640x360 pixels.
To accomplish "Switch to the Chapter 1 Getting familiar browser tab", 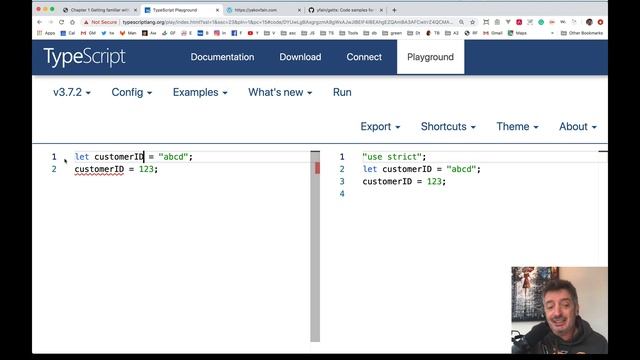I will coord(100,10).
